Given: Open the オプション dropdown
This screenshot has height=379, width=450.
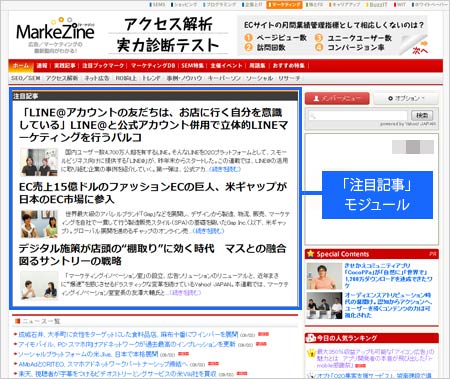Looking at the screenshot, I should click(406, 98).
